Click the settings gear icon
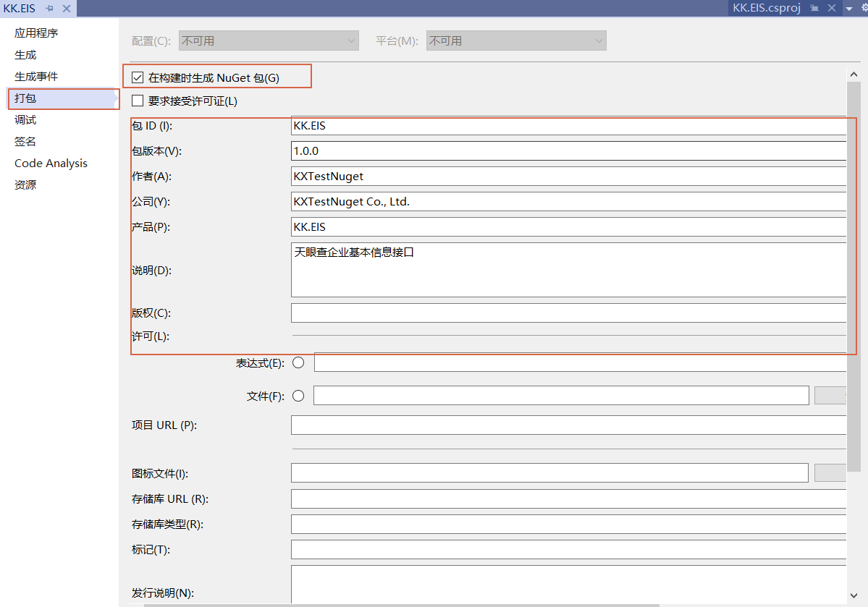The height and width of the screenshot is (607, 868). 864,8
